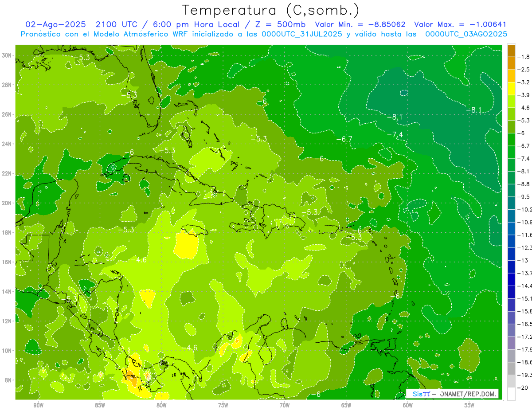Screen dimensions: 532x411
Task: Pick colorbar swatch between -6 and -6.7
Action: 511,140
